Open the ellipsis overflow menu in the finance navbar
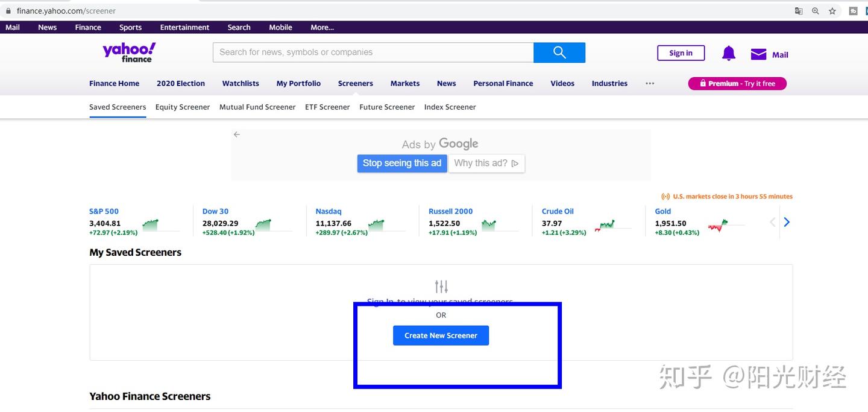This screenshot has height=412, width=868. [x=650, y=83]
